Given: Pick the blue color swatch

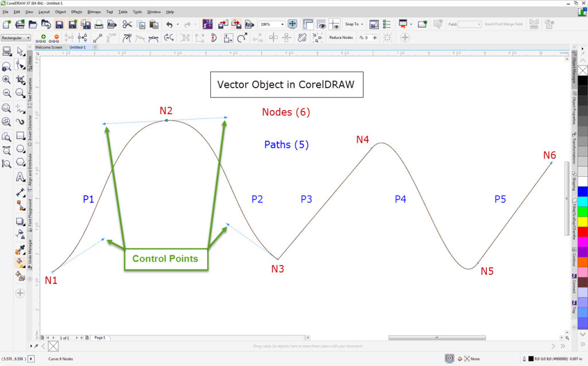Looking at the screenshot, I should (582, 192).
